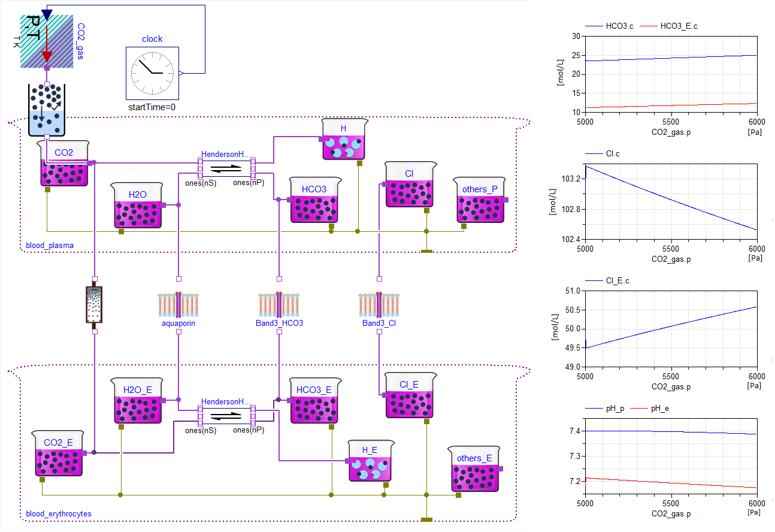This screenshot has height=532, width=775.
Task: Click the pH_p legend label
Action: click(611, 408)
